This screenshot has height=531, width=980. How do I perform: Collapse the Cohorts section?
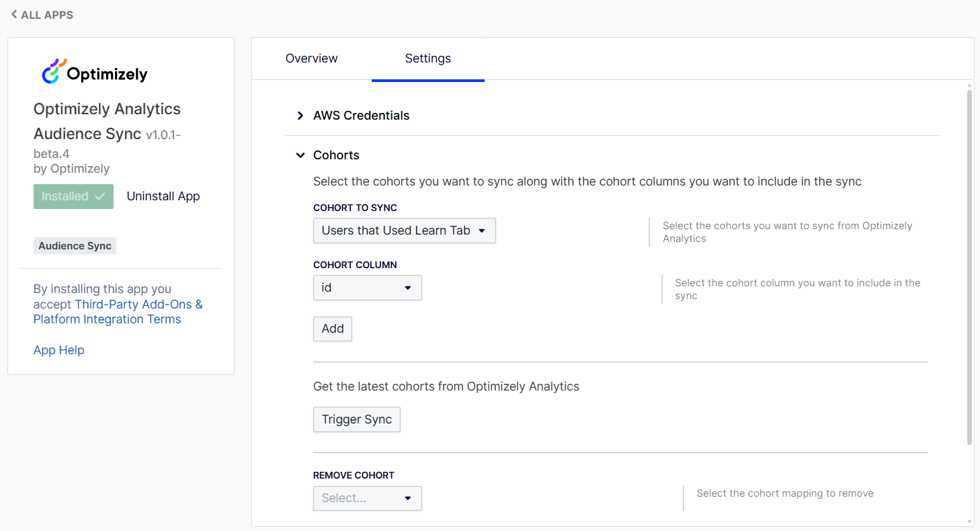pyautogui.click(x=300, y=155)
